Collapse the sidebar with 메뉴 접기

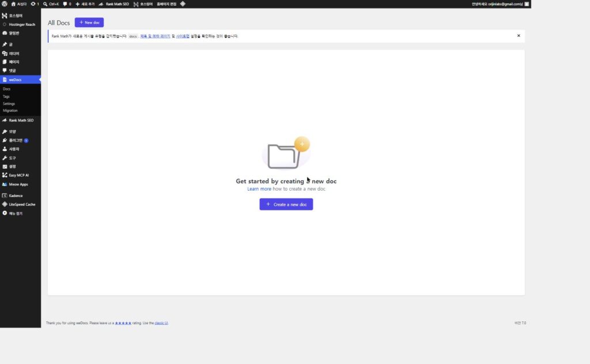click(x=20, y=213)
